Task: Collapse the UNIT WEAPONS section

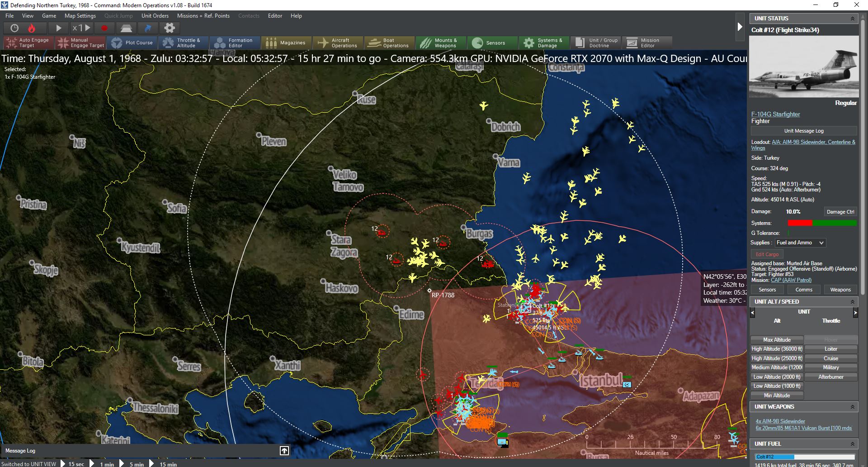Action: pyautogui.click(x=853, y=407)
